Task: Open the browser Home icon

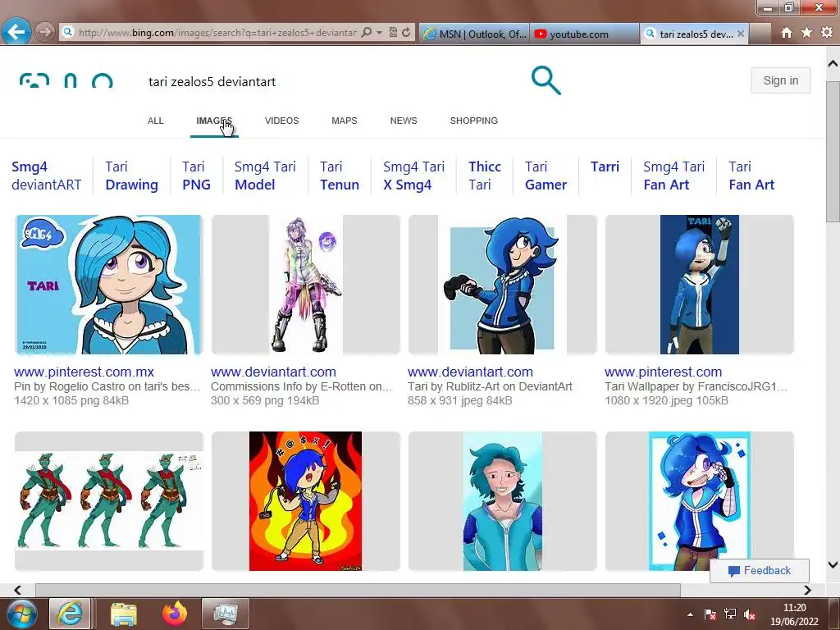Action: click(x=787, y=33)
